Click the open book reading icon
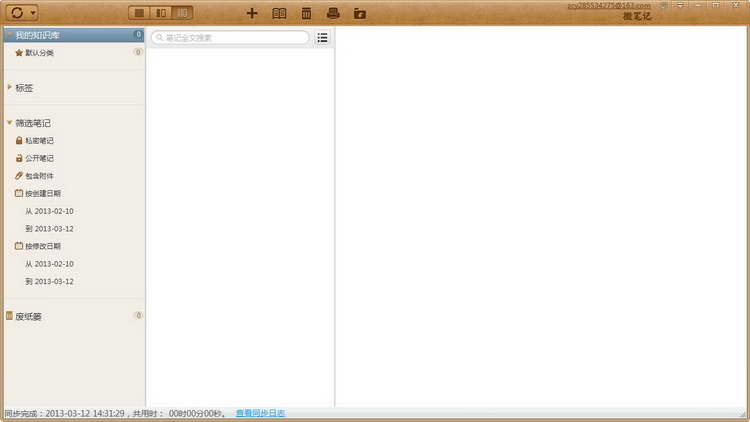This screenshot has width=750, height=422. (x=279, y=13)
